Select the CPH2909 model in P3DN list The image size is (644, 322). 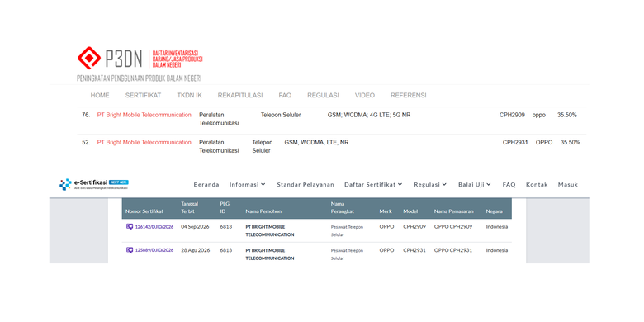512,115
